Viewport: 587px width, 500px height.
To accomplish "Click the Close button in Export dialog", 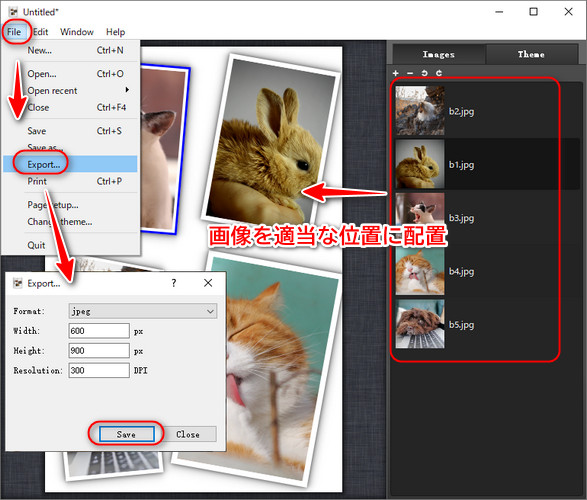I will pyautogui.click(x=188, y=434).
